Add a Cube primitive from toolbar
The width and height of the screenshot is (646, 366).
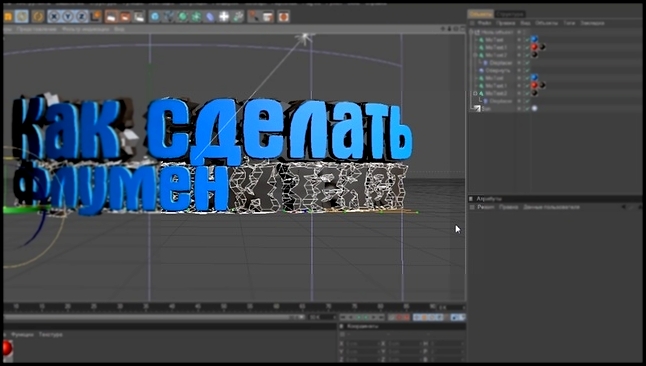click(154, 17)
